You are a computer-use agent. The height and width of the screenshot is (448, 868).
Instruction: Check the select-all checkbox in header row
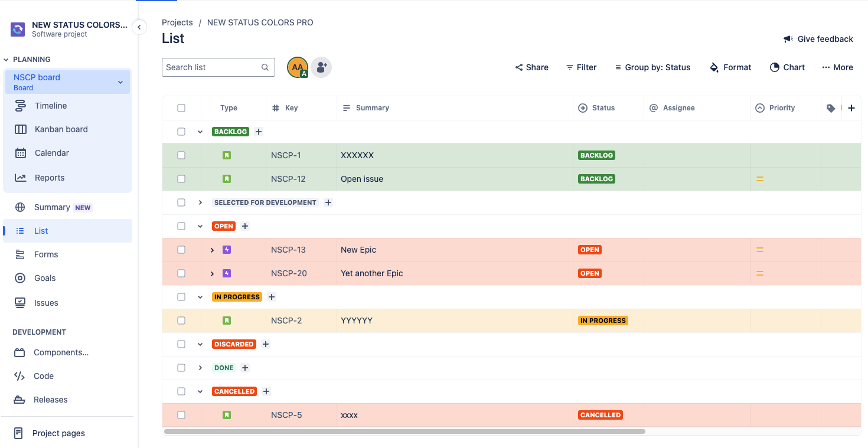[x=181, y=108]
